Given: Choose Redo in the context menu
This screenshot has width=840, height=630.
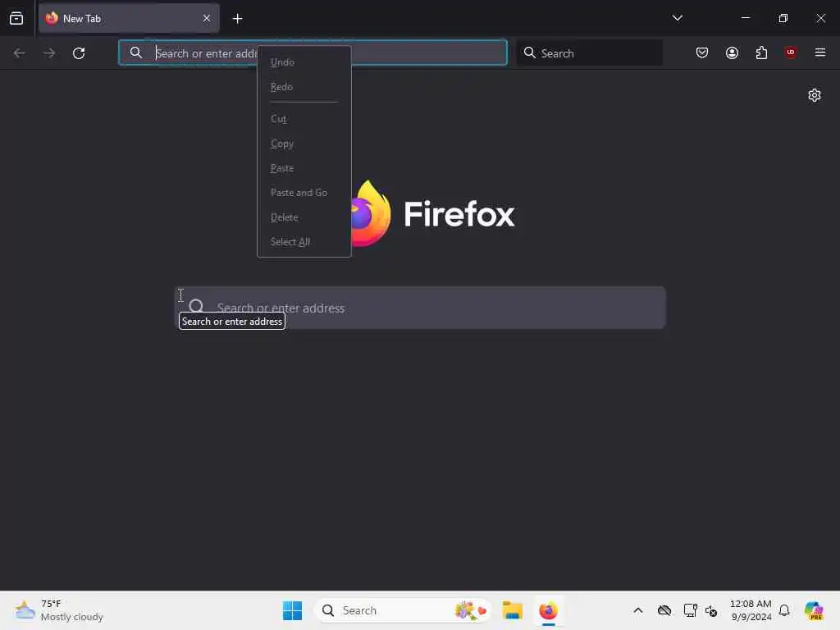Looking at the screenshot, I should [x=304, y=87].
